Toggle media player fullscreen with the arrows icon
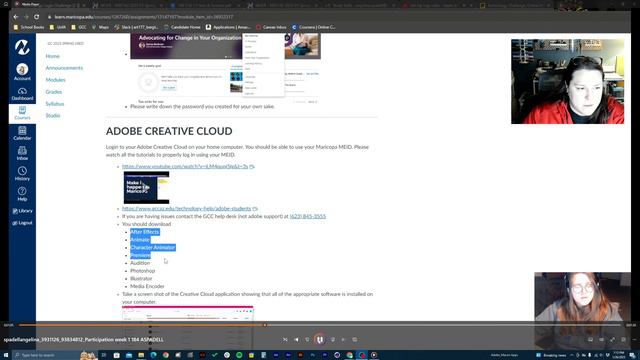 click(612, 339)
